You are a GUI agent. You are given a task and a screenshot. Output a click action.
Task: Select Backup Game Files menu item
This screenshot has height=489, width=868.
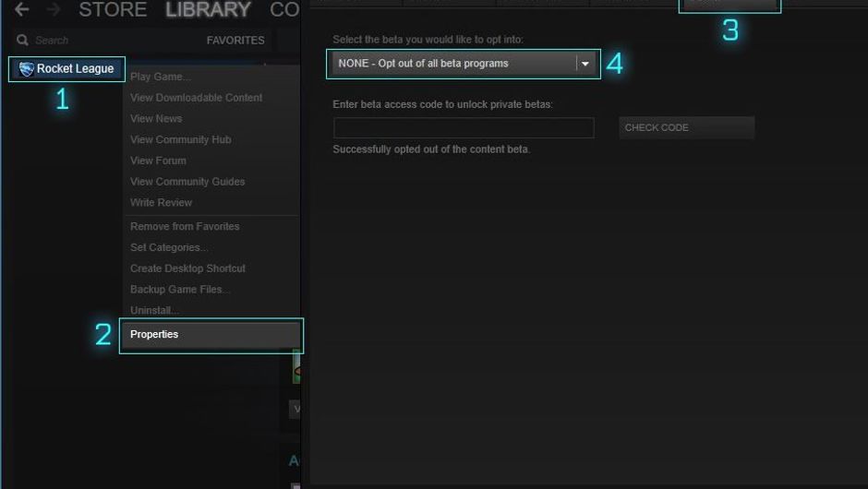tap(180, 290)
